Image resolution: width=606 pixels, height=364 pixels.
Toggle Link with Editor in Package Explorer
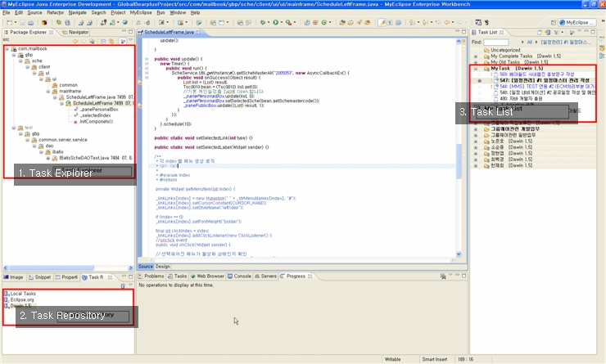point(111,41)
